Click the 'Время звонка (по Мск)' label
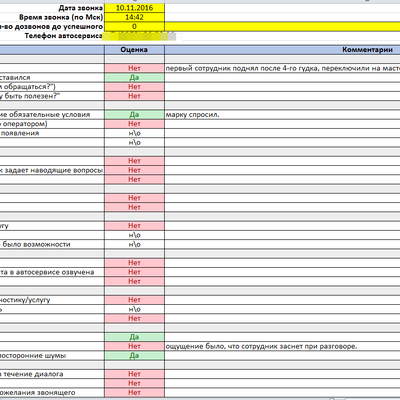Viewport: 400px width, 400px height. click(x=61, y=17)
